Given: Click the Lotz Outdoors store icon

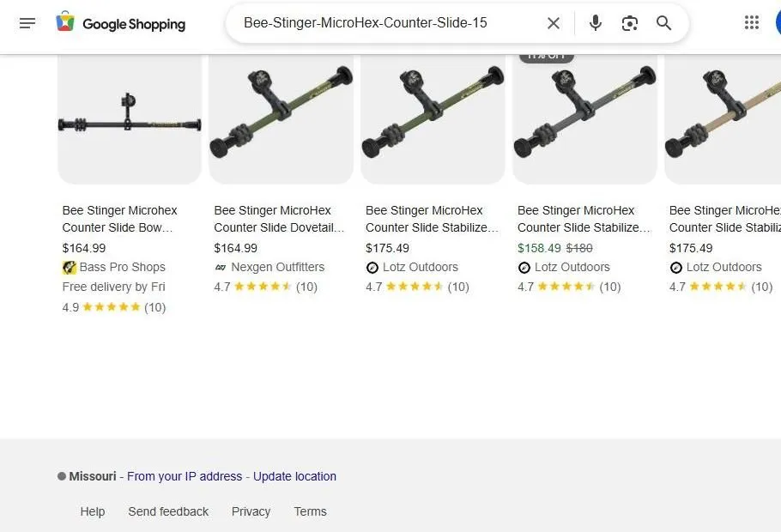Looking at the screenshot, I should [372, 267].
